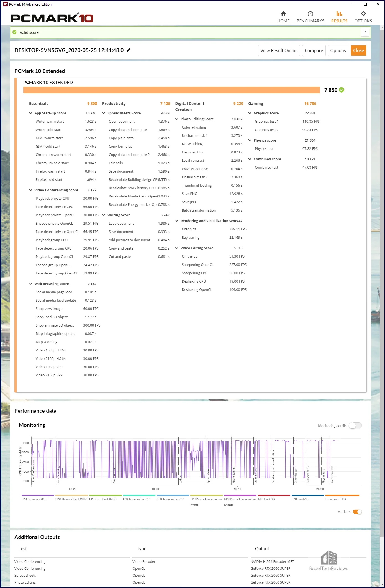
Task: Click the vertical scrollbar up arrow
Action: point(382,28)
